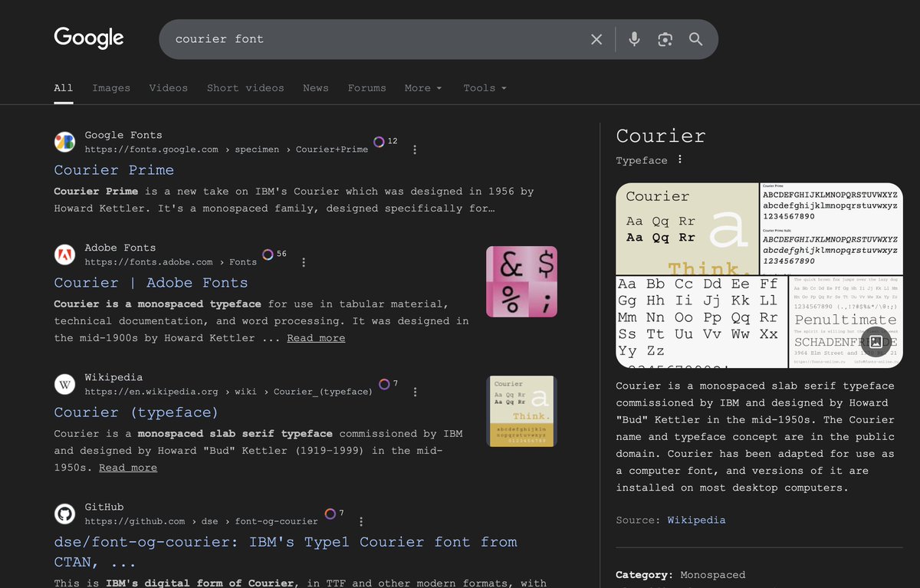Open the Courier Prime alphabet image in panel
Screen dimensions: 920x588
pos(832,228)
